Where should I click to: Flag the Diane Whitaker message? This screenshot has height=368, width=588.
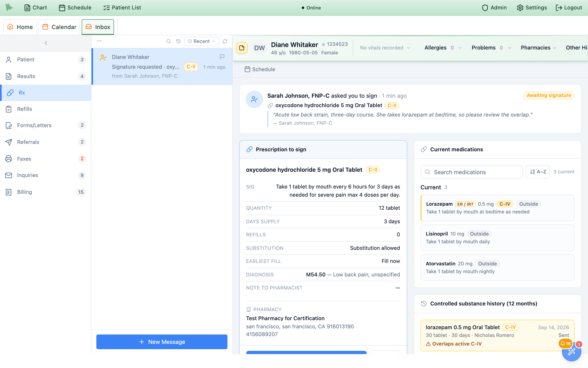tap(222, 57)
